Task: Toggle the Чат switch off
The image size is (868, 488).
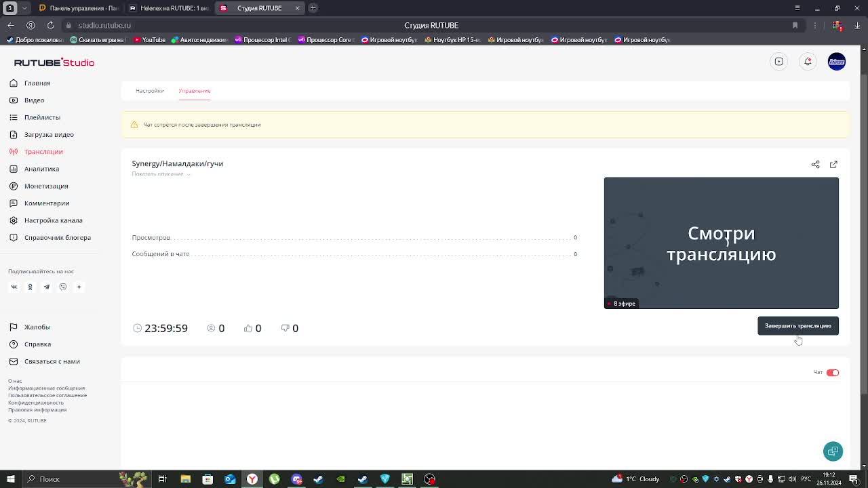Action: click(x=833, y=373)
